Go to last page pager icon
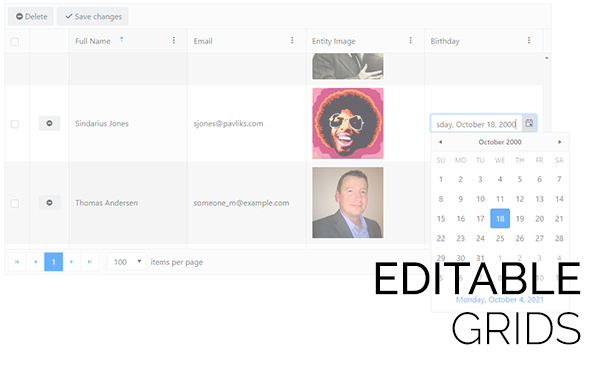594x376 pixels. tap(90, 262)
